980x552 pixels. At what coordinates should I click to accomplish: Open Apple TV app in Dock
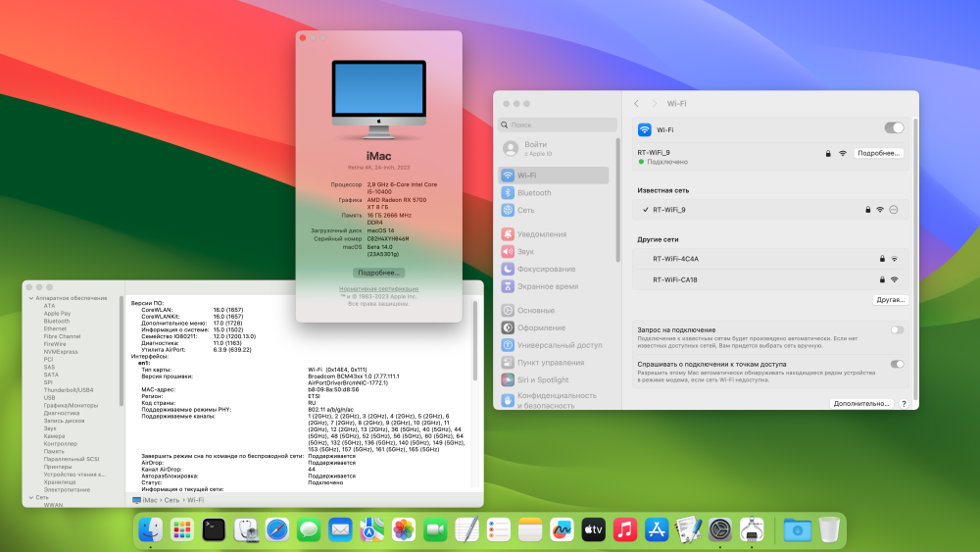(x=594, y=530)
